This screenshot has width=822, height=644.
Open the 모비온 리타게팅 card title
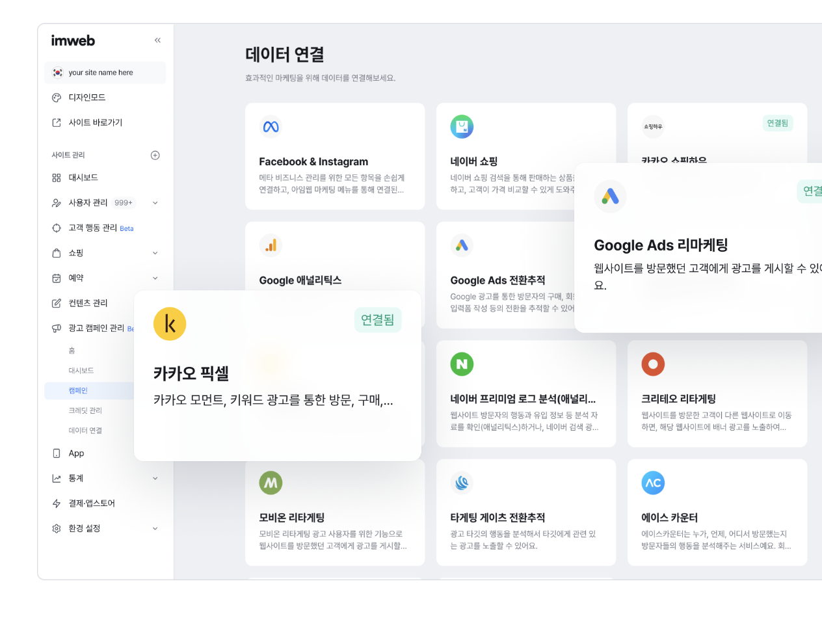pos(292,518)
